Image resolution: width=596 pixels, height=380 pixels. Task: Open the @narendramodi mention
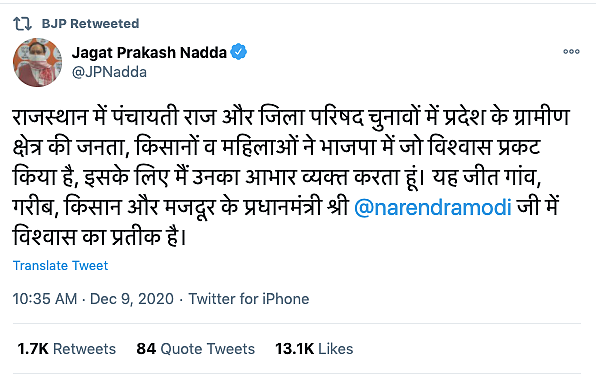tap(433, 207)
